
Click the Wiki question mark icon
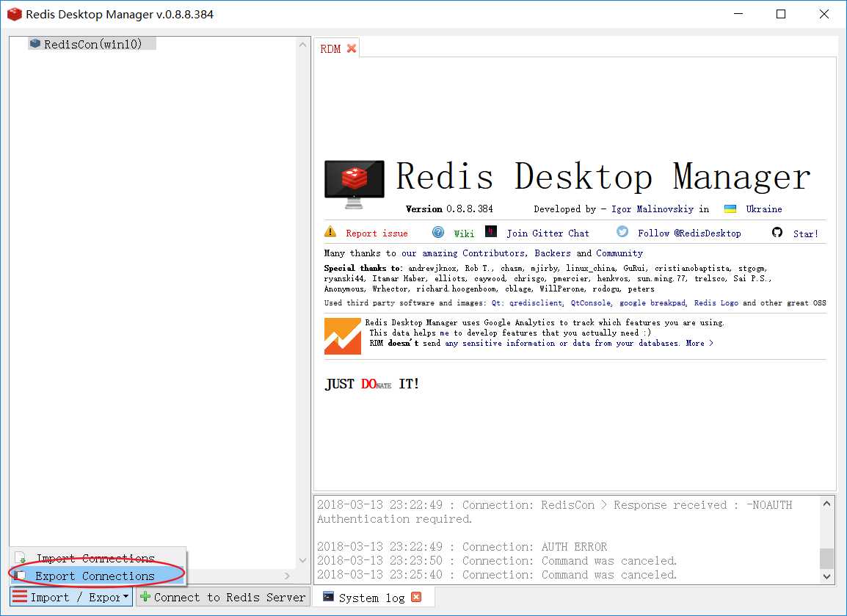[438, 232]
